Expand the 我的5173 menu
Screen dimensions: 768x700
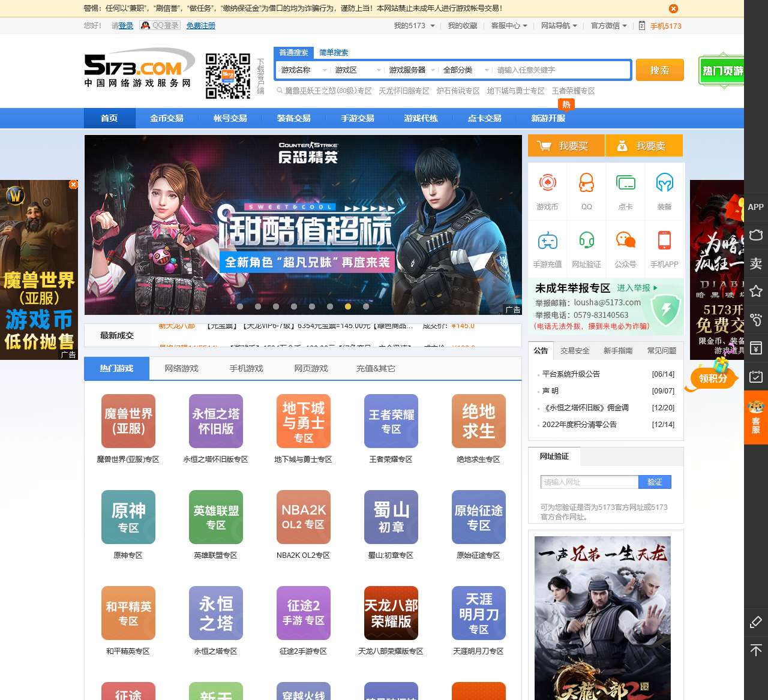[414, 26]
